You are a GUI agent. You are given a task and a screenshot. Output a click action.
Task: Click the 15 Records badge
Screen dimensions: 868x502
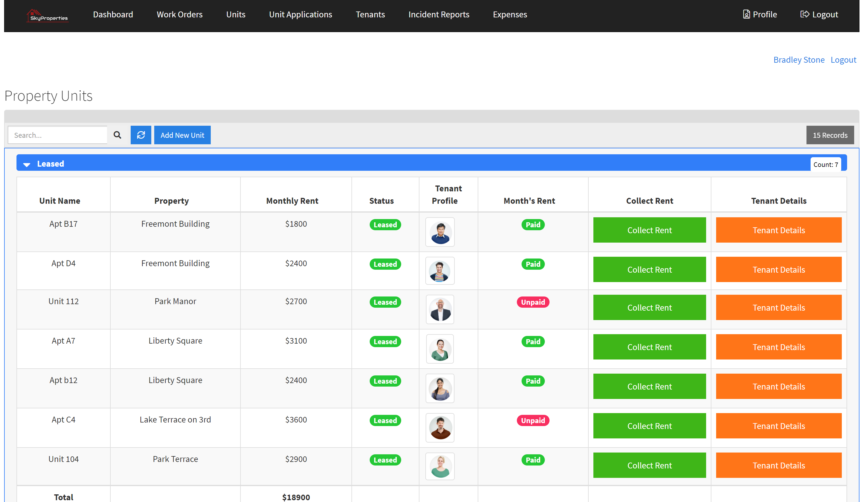(830, 135)
